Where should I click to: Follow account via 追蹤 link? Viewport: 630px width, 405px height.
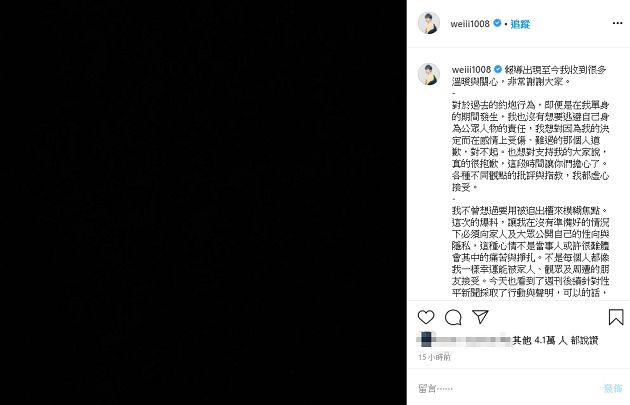[520, 24]
